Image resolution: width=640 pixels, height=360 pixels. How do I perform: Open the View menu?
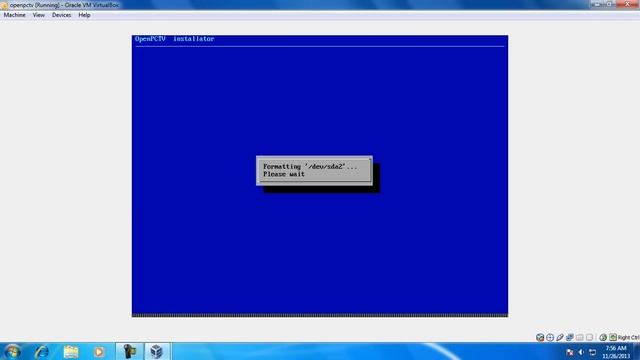pos(39,15)
